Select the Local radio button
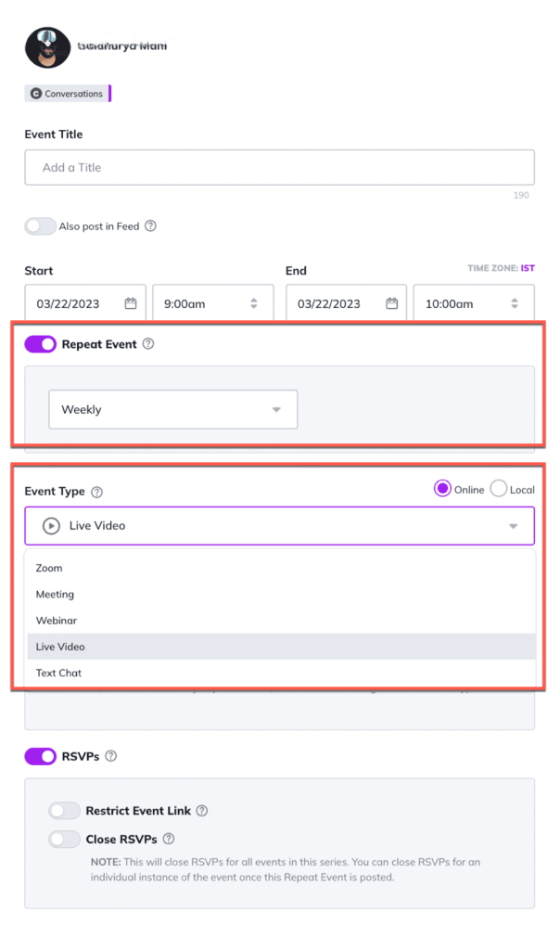Viewport: 560px width, 950px height. coord(499,489)
